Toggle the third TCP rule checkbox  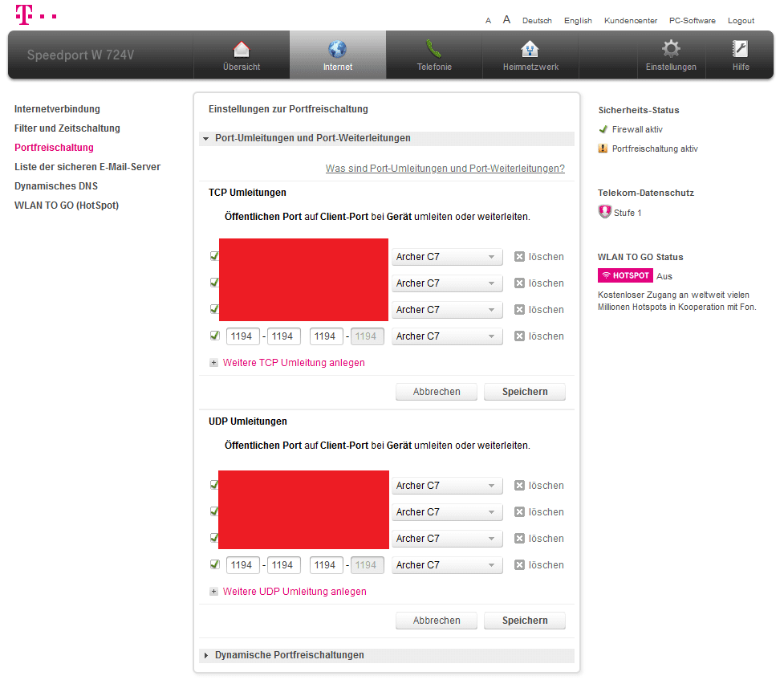click(x=214, y=309)
